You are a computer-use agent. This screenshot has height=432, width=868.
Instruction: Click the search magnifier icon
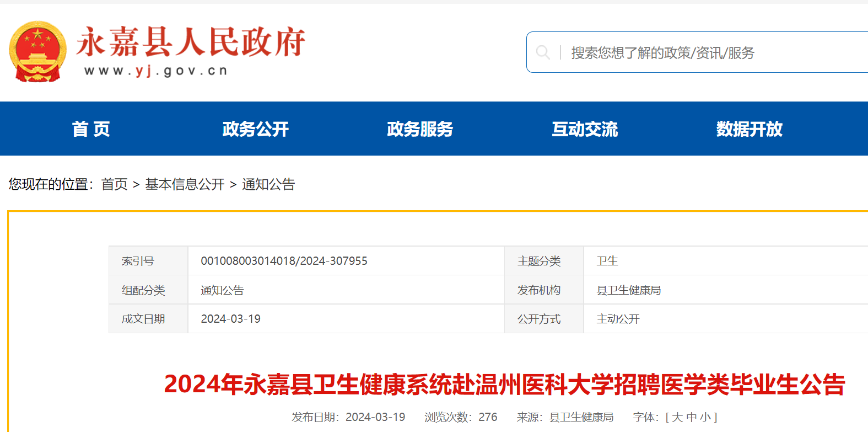(543, 52)
